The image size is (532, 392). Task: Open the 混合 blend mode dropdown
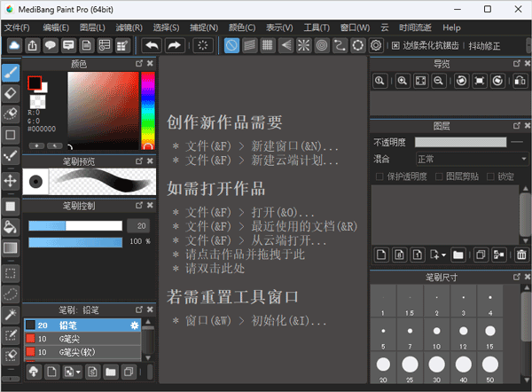pyautogui.click(x=472, y=159)
